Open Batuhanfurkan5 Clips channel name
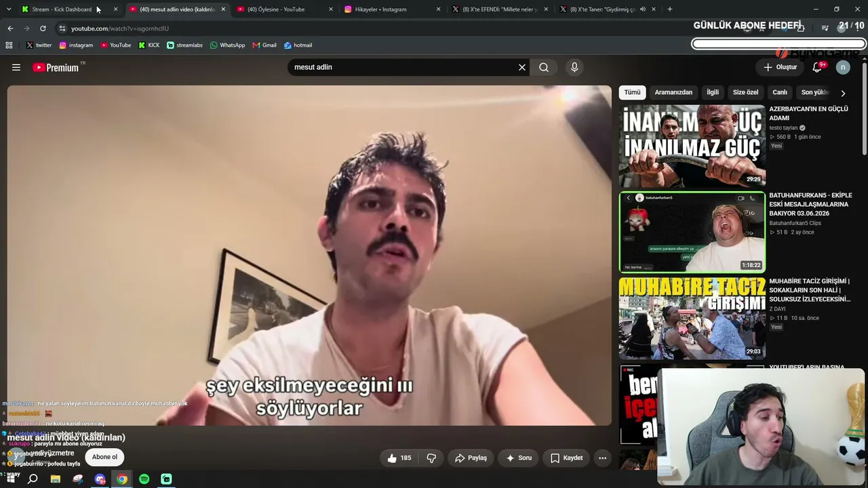The width and height of the screenshot is (868, 488). (795, 223)
